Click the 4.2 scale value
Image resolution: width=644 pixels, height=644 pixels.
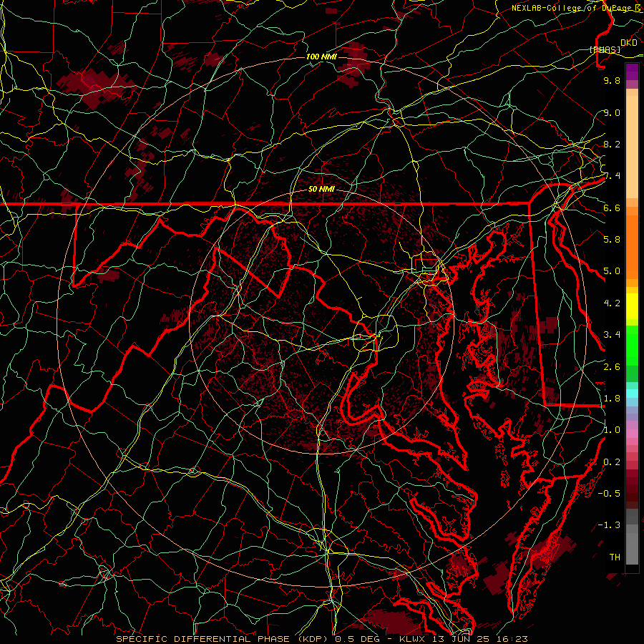(x=612, y=303)
